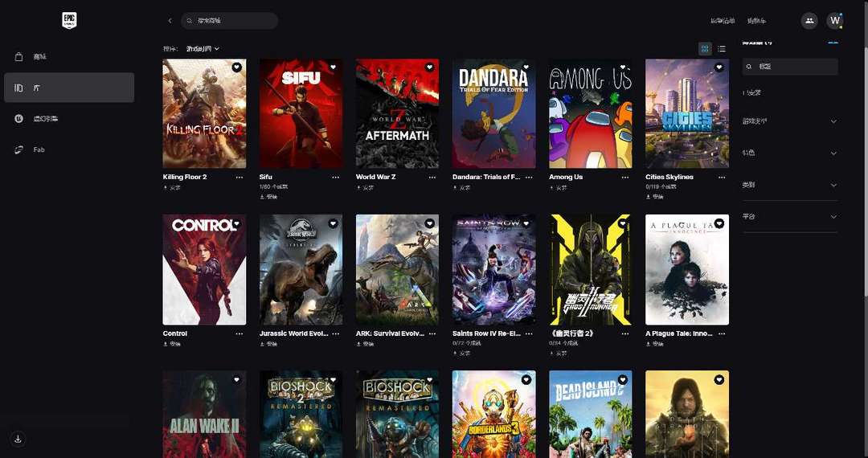Open the BioShock 2 Remastered cover
The height and width of the screenshot is (458, 868).
pyautogui.click(x=301, y=415)
